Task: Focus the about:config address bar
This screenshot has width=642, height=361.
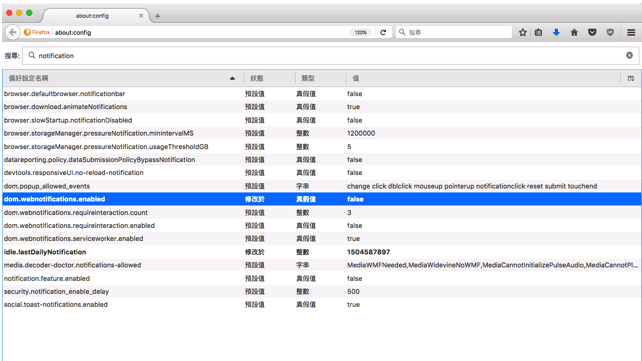Action: tap(201, 32)
